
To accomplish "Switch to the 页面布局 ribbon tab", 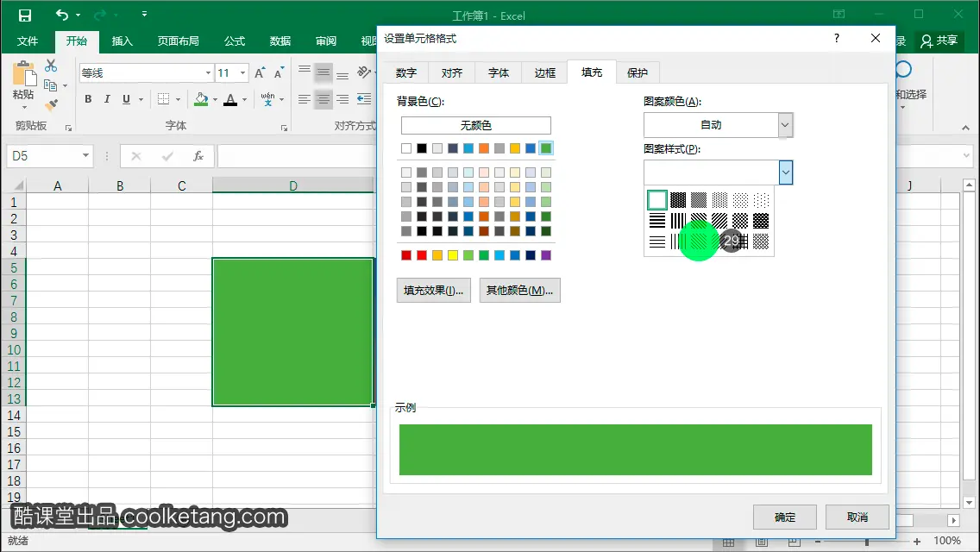I will [x=178, y=41].
